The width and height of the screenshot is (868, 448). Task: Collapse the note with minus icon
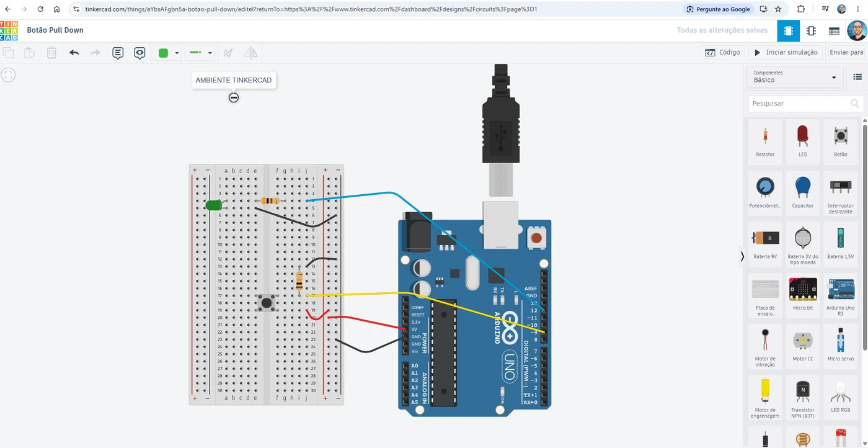pos(234,97)
